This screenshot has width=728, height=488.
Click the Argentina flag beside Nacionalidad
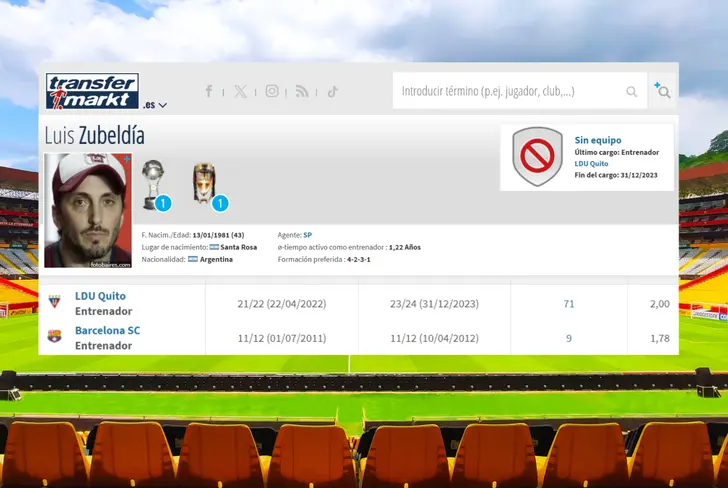(x=193, y=259)
